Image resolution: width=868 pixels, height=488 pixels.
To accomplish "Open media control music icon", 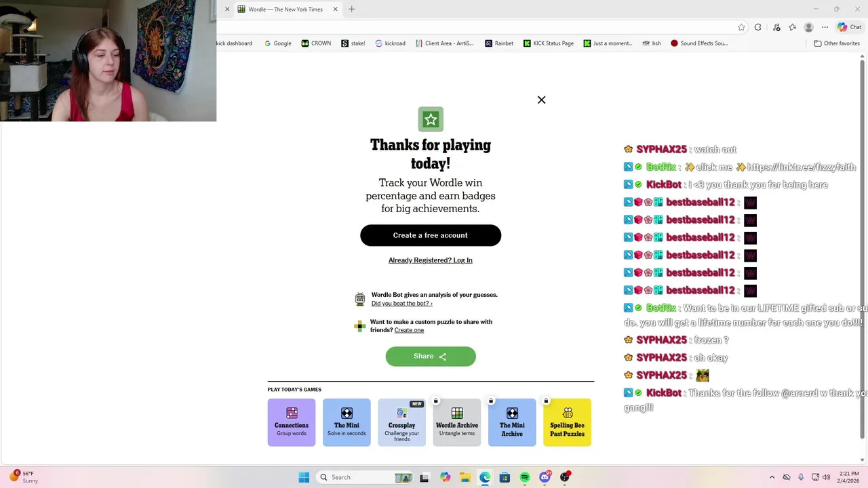I will (776, 27).
